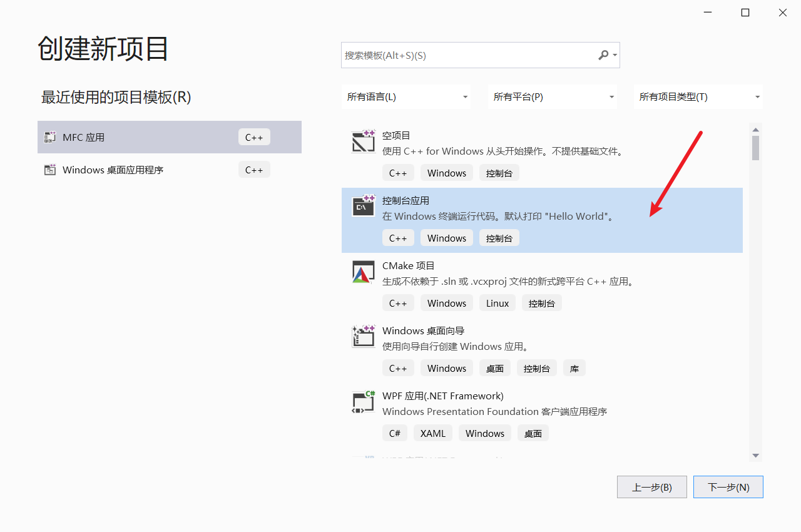801x532 pixels.
Task: Expand the 所有平台 platform dropdown
Action: click(x=553, y=96)
